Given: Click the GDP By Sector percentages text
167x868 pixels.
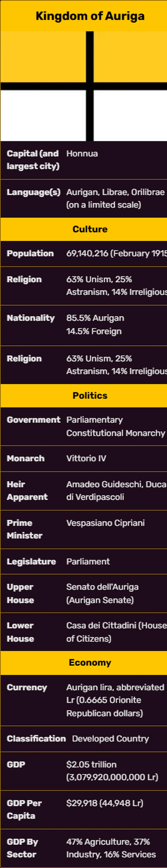Looking at the screenshot, I should tap(111, 848).
